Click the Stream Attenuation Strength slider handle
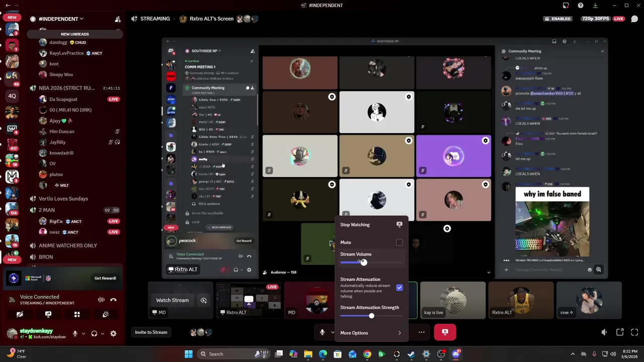 [371, 316]
